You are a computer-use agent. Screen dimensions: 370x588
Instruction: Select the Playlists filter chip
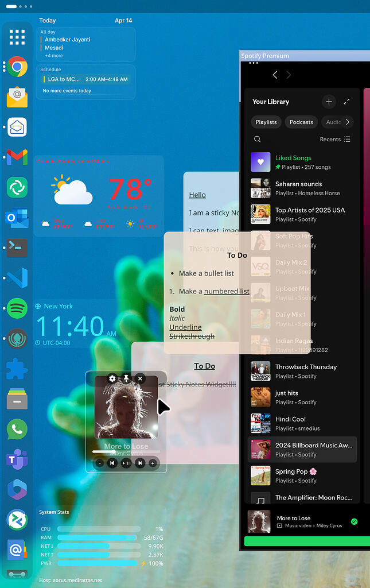click(x=266, y=122)
